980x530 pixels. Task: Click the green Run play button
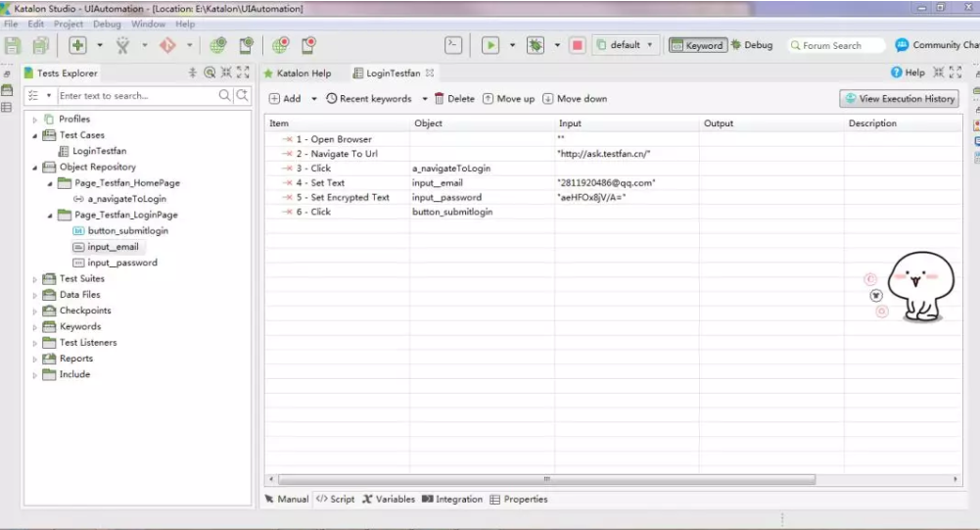[490, 45]
